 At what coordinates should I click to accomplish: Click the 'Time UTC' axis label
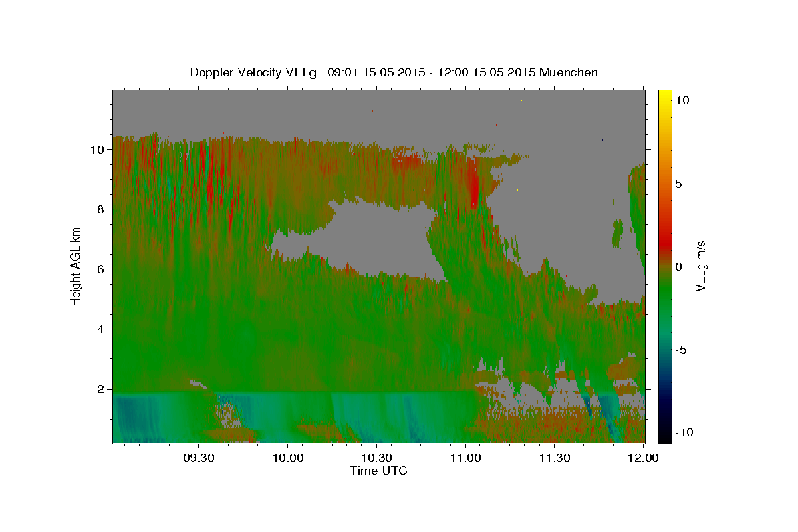pos(378,471)
